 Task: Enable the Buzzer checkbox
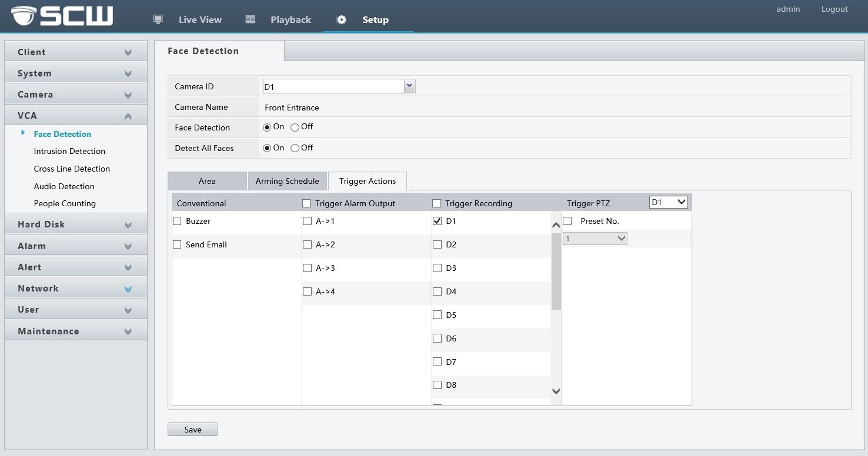[177, 221]
